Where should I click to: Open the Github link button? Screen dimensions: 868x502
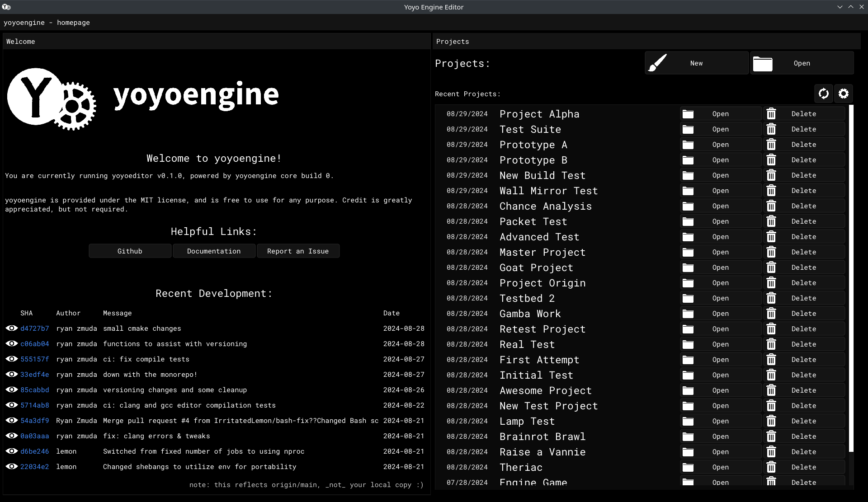click(130, 251)
